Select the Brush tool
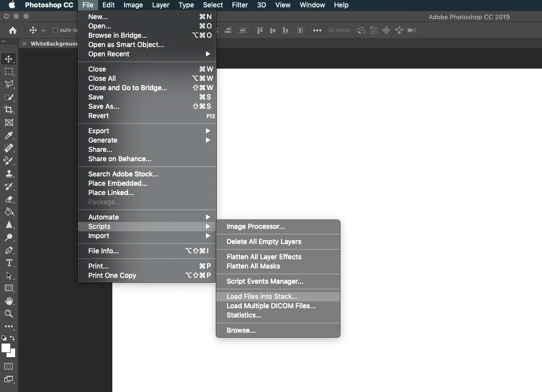542x392 pixels. [x=9, y=161]
